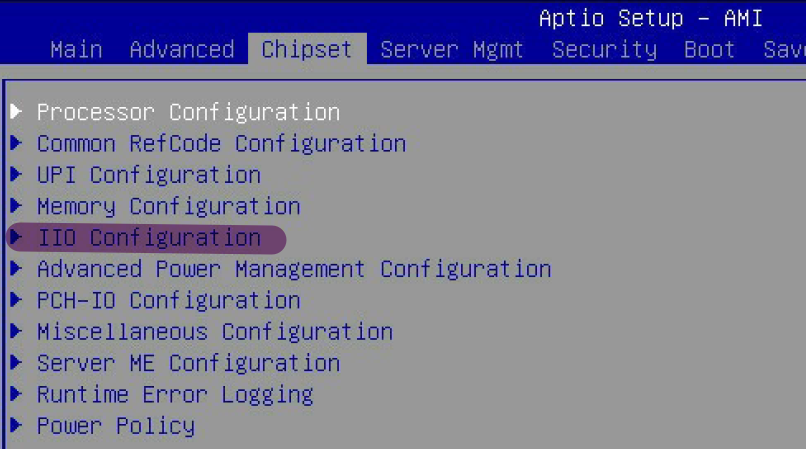Open the Server Mgmt tab

(x=452, y=50)
